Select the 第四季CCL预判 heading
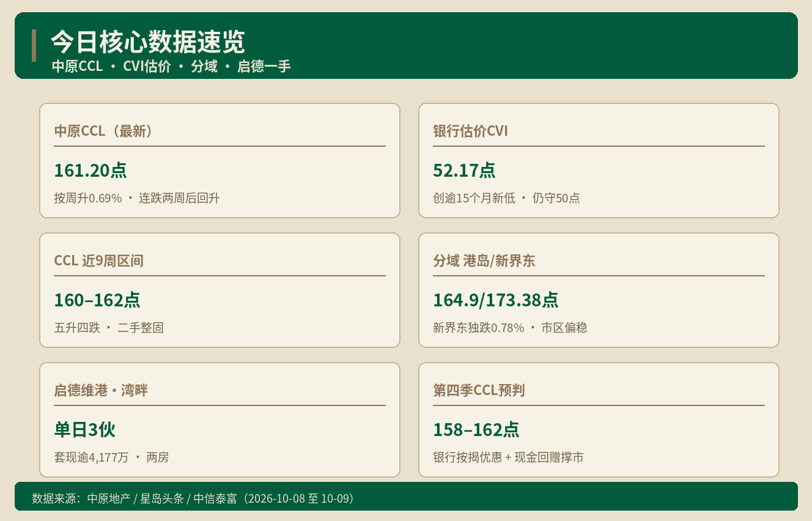 (x=479, y=391)
